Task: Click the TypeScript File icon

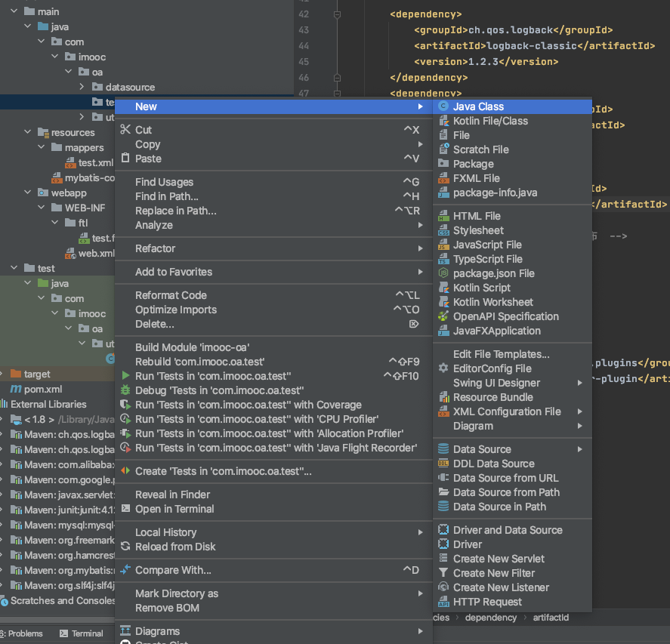Action: (443, 259)
